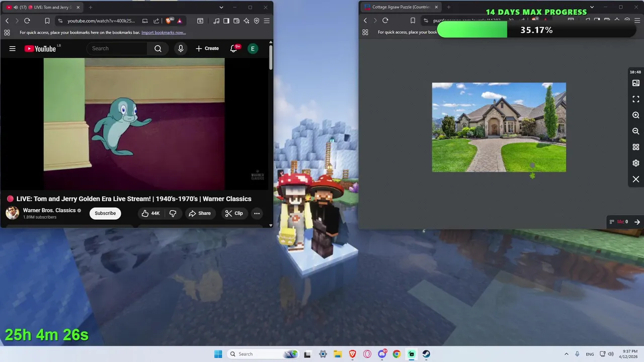Share this page icon in YouTube address bar
Image resolution: width=644 pixels, height=362 pixels.
click(156, 21)
